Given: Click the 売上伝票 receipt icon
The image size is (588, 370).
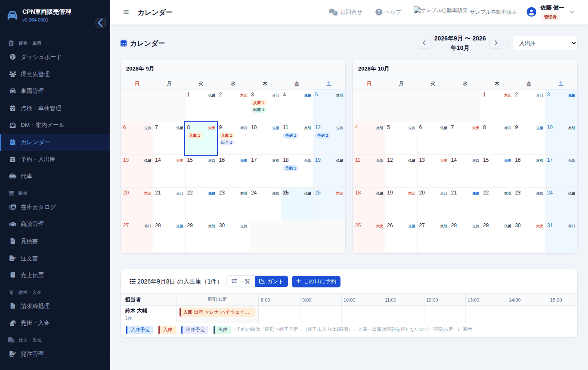Looking at the screenshot, I should [x=12, y=275].
